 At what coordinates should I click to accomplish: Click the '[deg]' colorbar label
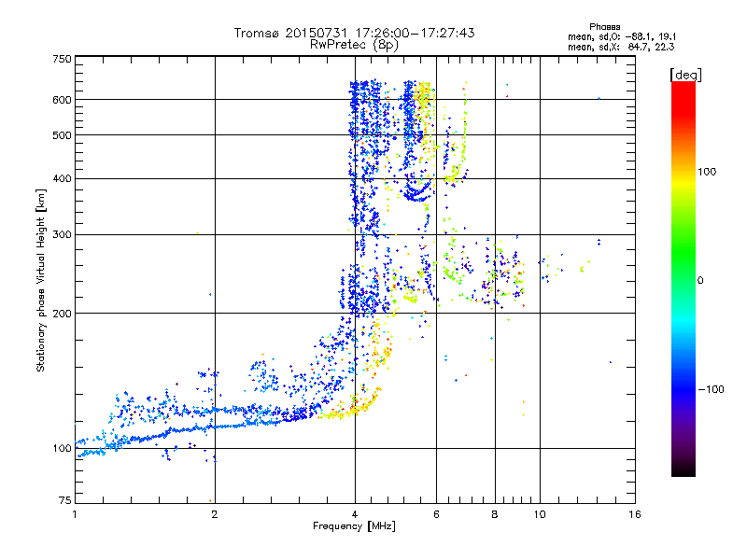click(x=685, y=75)
